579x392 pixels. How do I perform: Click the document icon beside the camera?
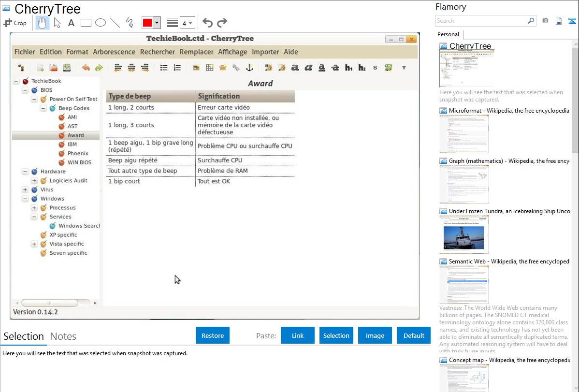(x=559, y=21)
